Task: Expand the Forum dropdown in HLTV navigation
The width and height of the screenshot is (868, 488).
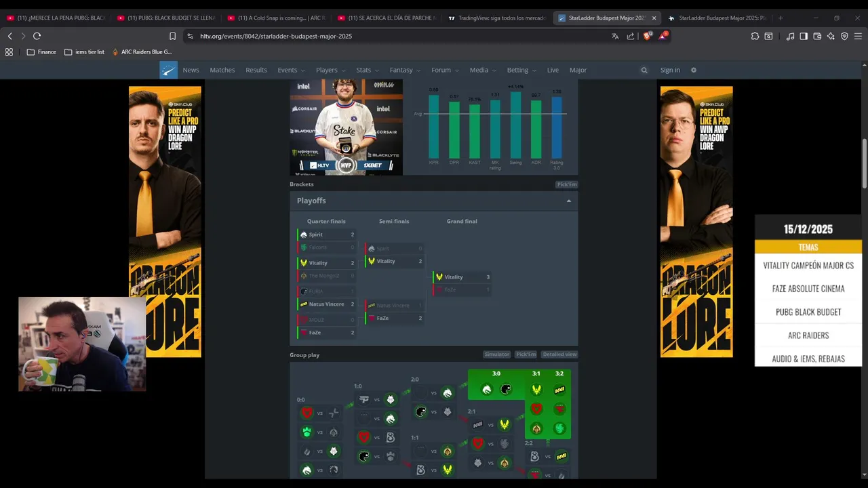Action: 445,70
